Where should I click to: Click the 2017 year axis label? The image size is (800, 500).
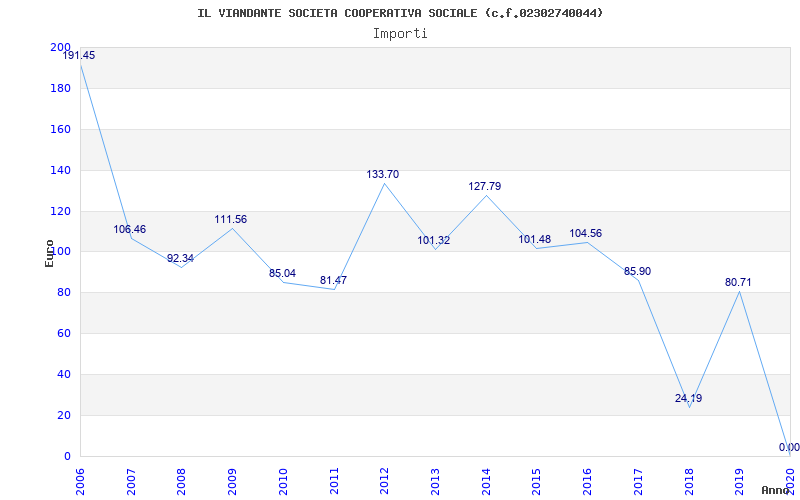[638, 481]
